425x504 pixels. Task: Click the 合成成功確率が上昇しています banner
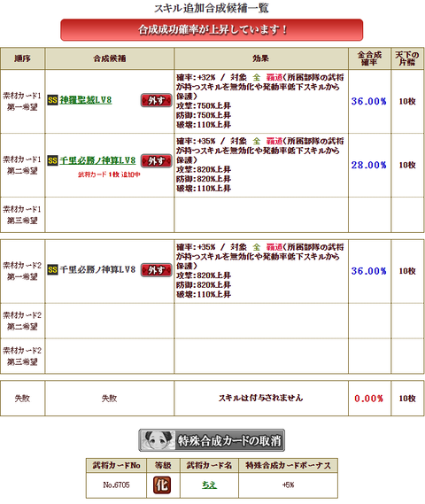tap(212, 30)
